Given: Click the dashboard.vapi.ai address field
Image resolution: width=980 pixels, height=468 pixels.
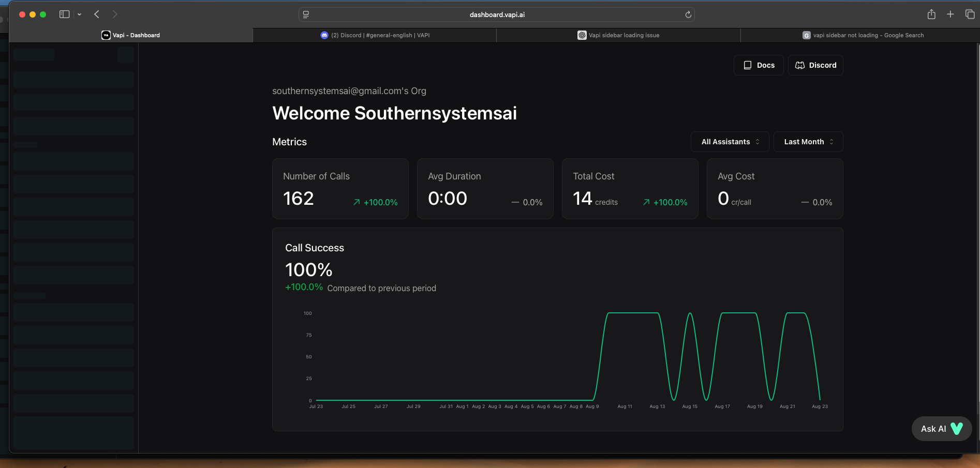Looking at the screenshot, I should click(497, 14).
